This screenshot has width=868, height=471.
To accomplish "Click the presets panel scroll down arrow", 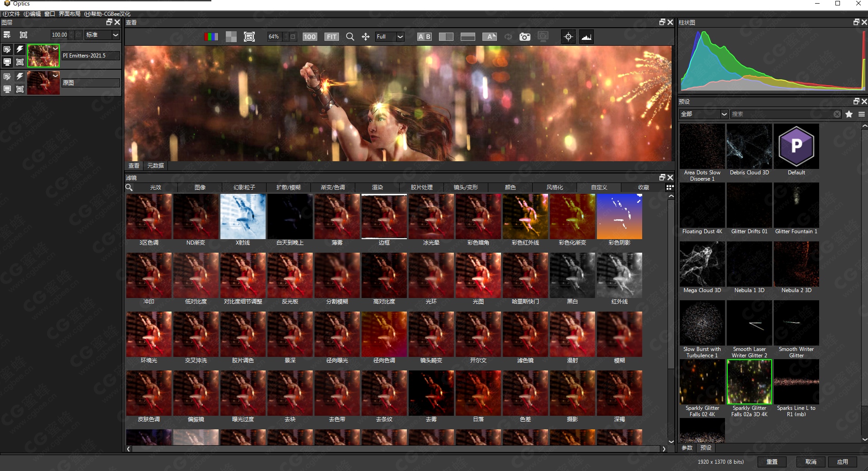I will click(864, 439).
